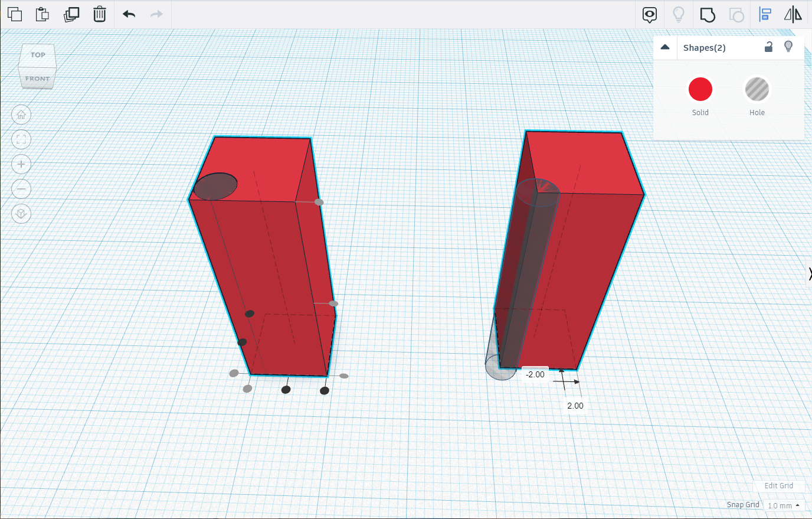This screenshot has height=519, width=812.
Task: Undo the last action
Action: click(129, 14)
